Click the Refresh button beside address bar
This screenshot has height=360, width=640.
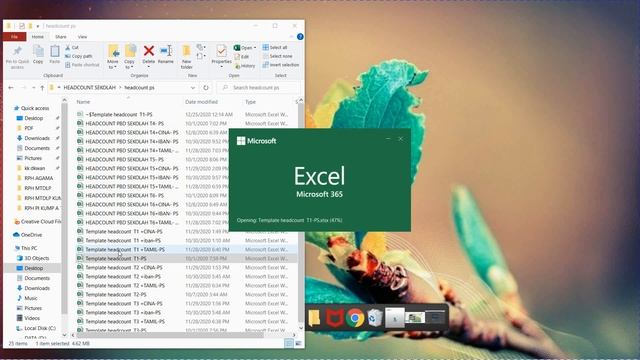coord(206,88)
